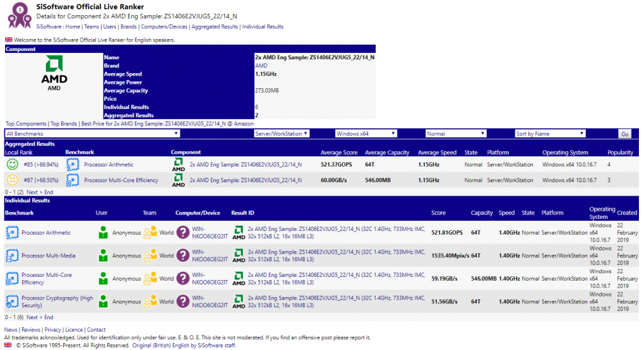Open Original (British) English by SiSoftware staff link

coord(184,346)
